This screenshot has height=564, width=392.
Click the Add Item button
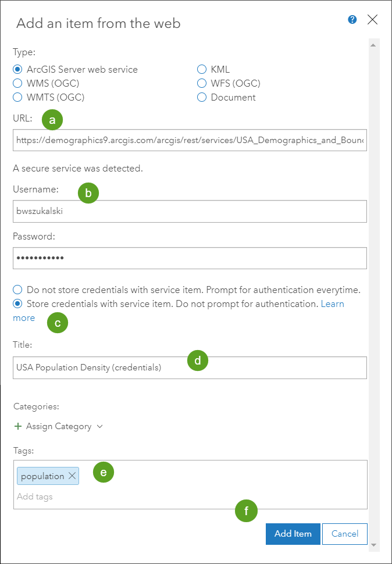pos(293,534)
